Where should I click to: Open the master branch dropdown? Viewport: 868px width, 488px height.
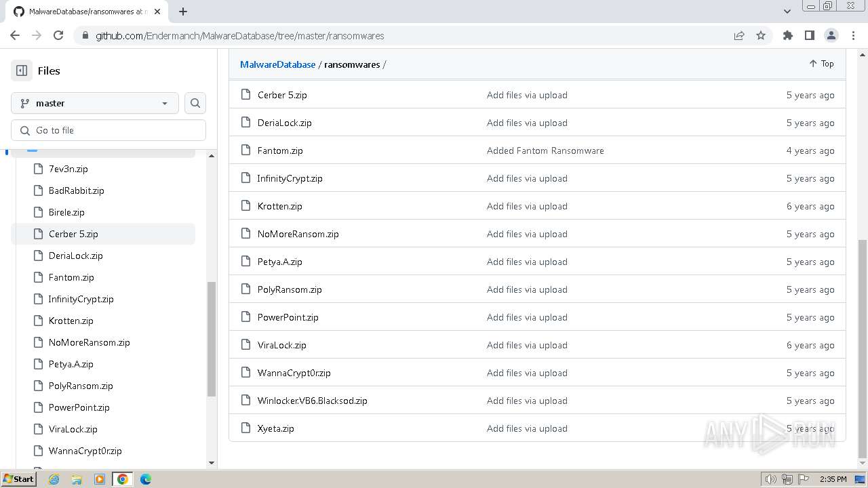pos(95,103)
